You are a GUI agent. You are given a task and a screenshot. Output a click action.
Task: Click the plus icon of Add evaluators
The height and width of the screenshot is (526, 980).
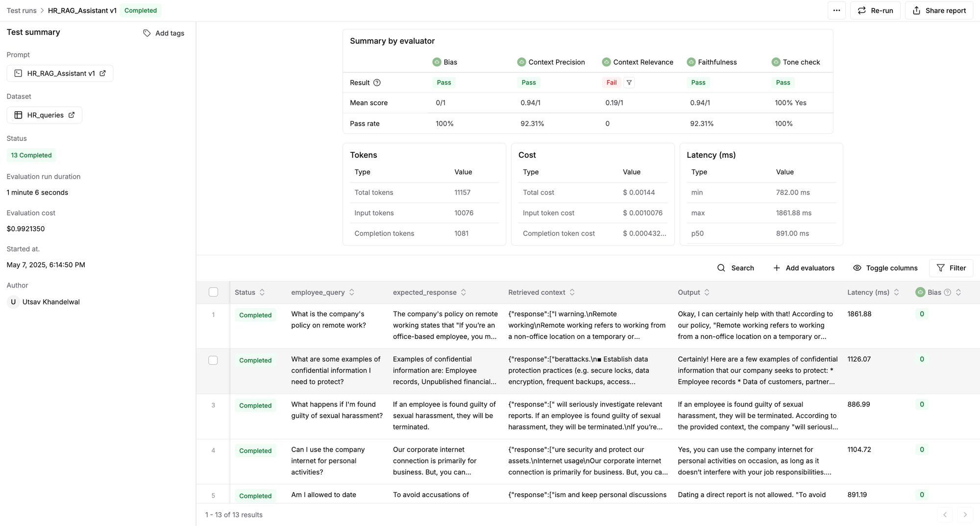click(777, 268)
